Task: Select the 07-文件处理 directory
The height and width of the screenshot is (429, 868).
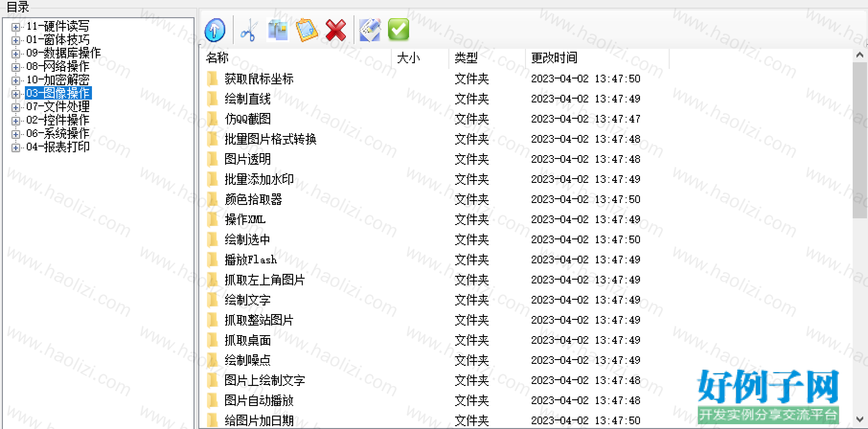Action: click(x=58, y=107)
